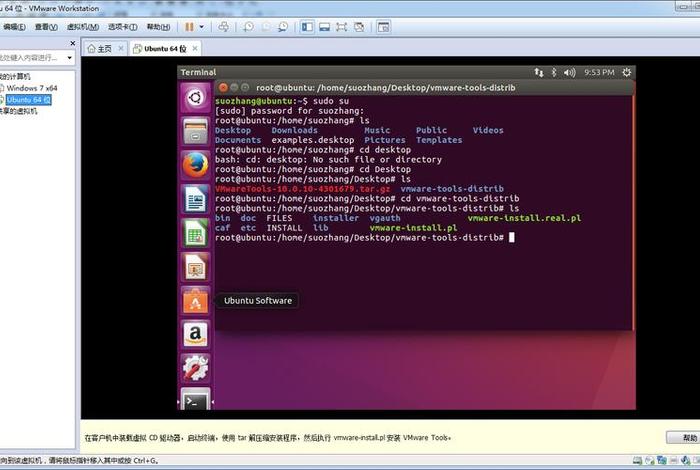Toggle the thumbnail bar view icon
700x470 pixels.
click(325, 27)
